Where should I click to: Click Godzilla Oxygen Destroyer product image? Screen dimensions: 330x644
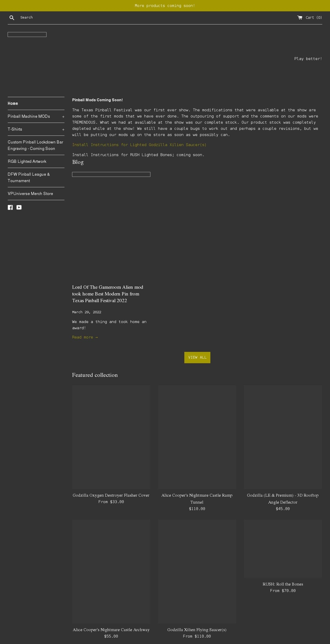(x=111, y=437)
